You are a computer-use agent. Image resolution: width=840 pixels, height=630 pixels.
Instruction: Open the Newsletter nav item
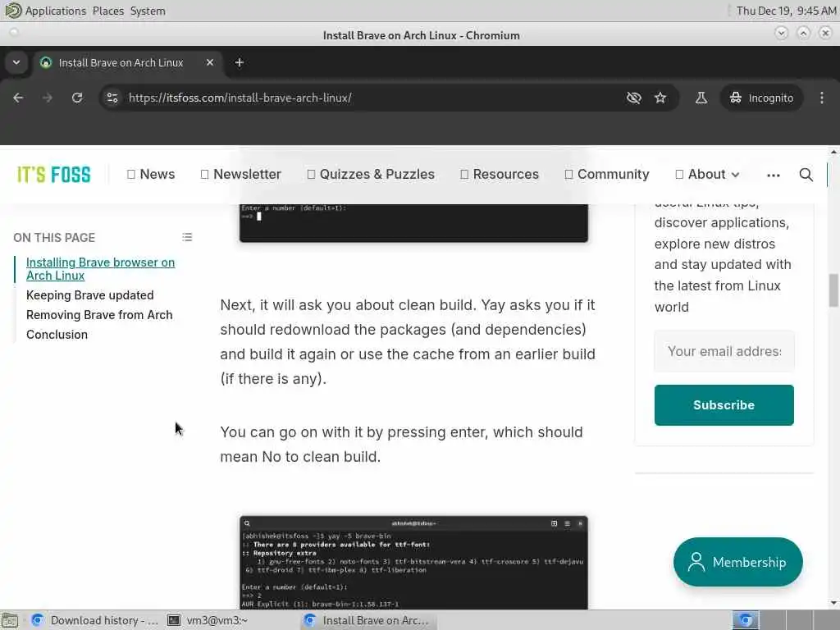click(241, 174)
